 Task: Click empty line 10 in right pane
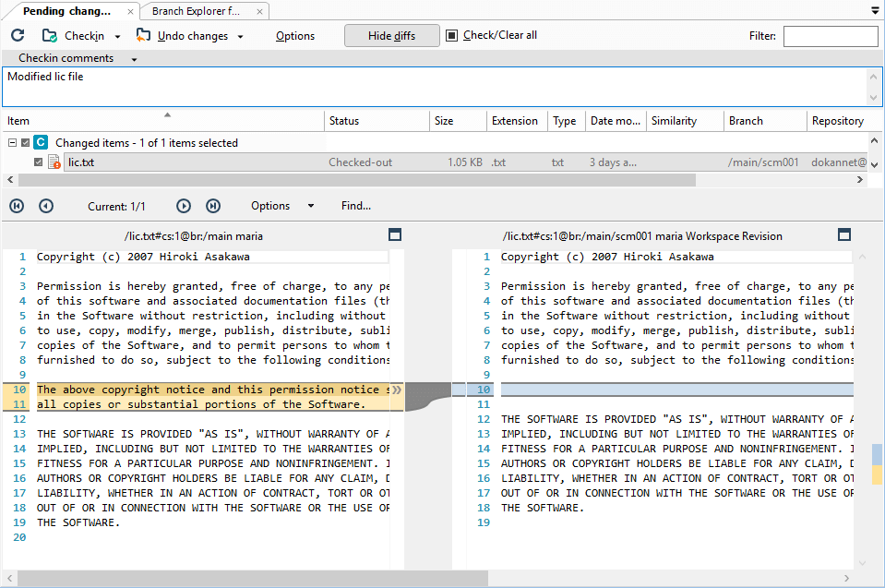pos(676,390)
